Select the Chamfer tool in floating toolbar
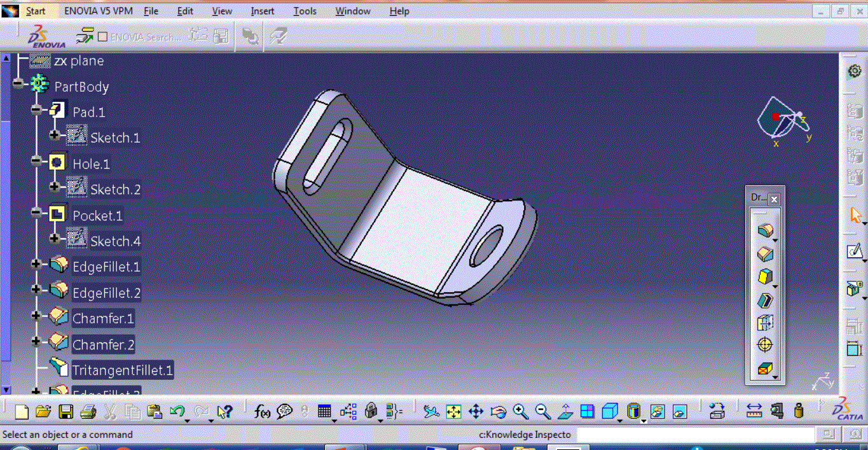The width and height of the screenshot is (868, 450). coord(765,254)
